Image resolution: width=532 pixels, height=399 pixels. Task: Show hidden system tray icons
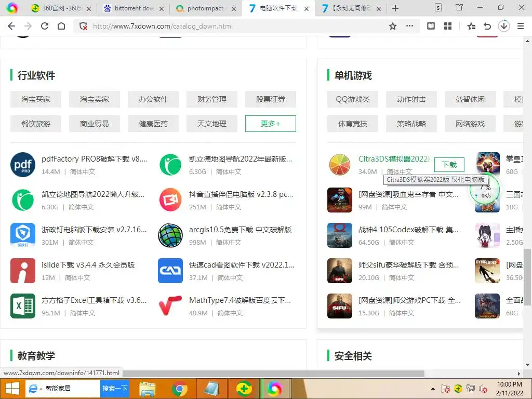coord(433,389)
